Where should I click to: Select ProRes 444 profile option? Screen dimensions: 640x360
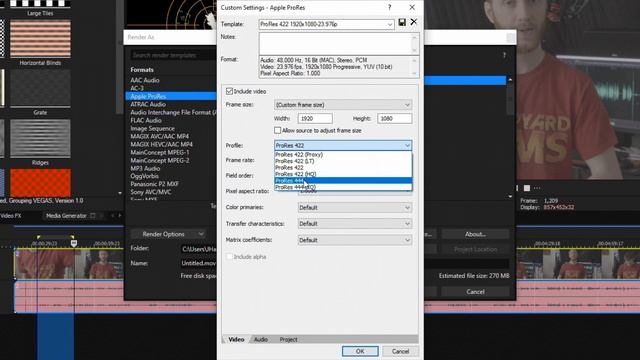[343, 180]
